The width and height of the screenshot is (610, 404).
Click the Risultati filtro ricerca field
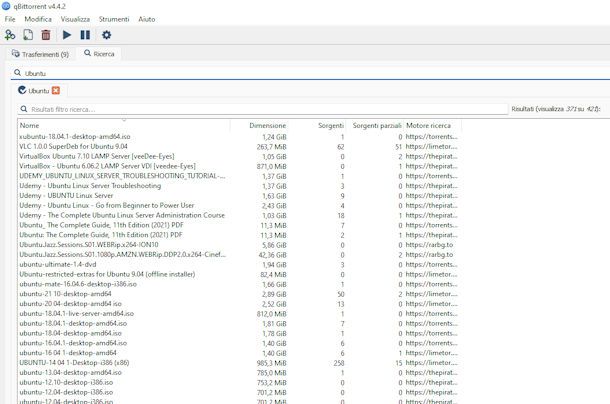[263, 109]
